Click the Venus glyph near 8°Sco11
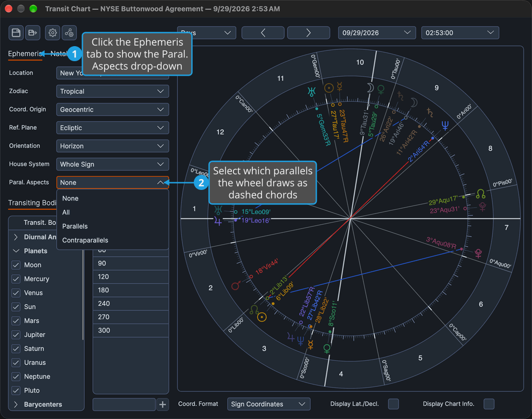Screen dimensions: 532x419 (x=327, y=349)
